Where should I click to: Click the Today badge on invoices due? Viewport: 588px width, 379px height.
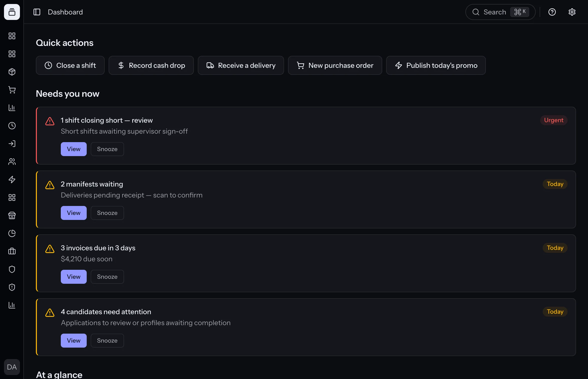(555, 248)
